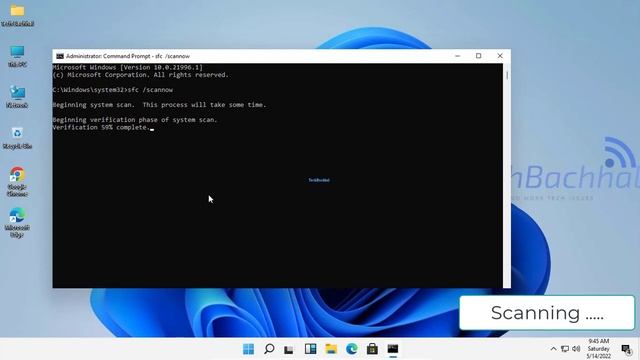This screenshot has height=360, width=640.
Task: Minimize the Command Prompt window
Action: click(458, 56)
